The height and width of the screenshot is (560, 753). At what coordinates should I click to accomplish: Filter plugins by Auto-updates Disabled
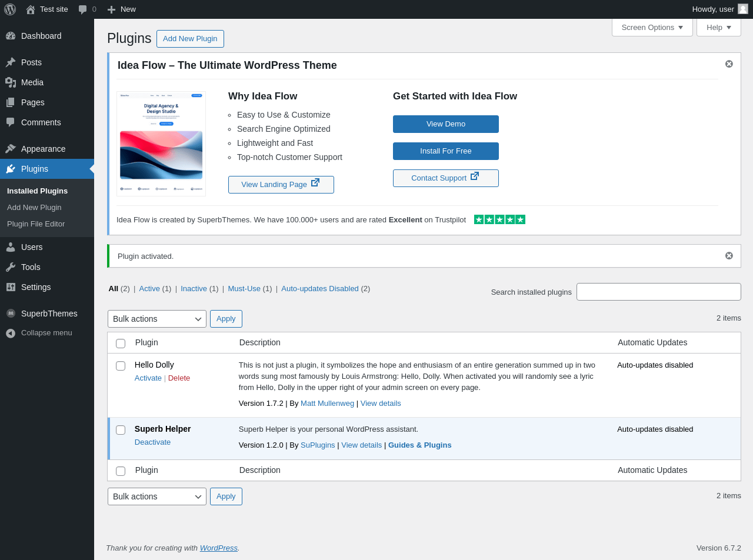320,288
